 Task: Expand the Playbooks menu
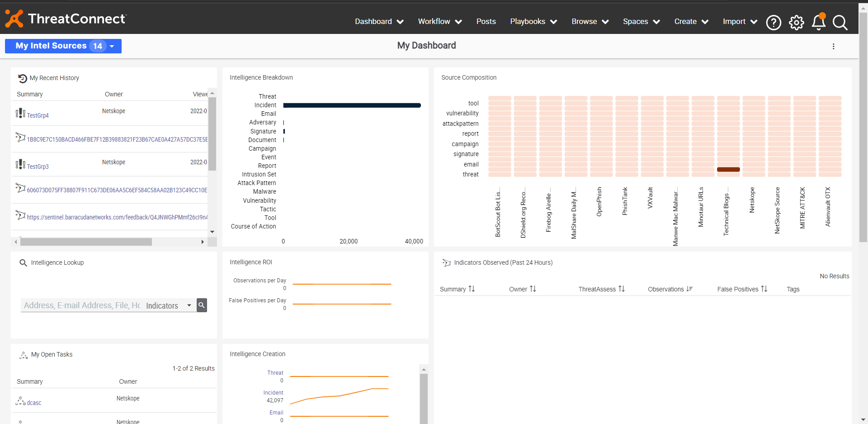point(533,22)
